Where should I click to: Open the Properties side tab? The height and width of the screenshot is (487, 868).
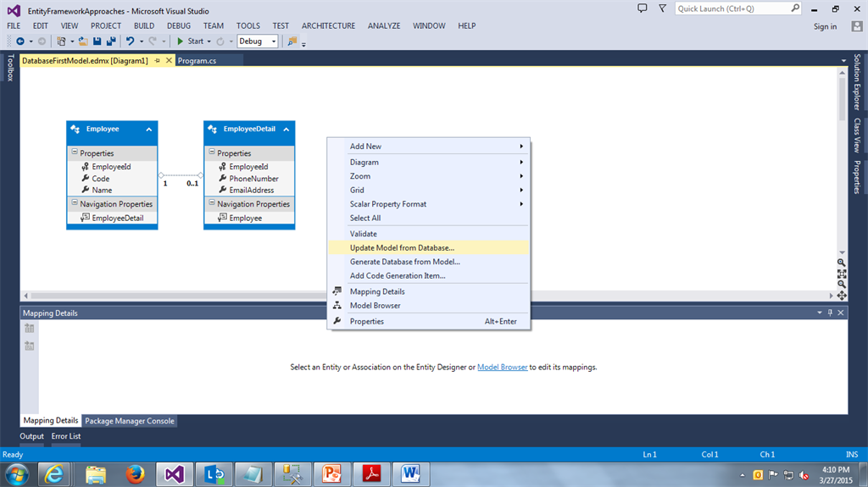(x=857, y=177)
